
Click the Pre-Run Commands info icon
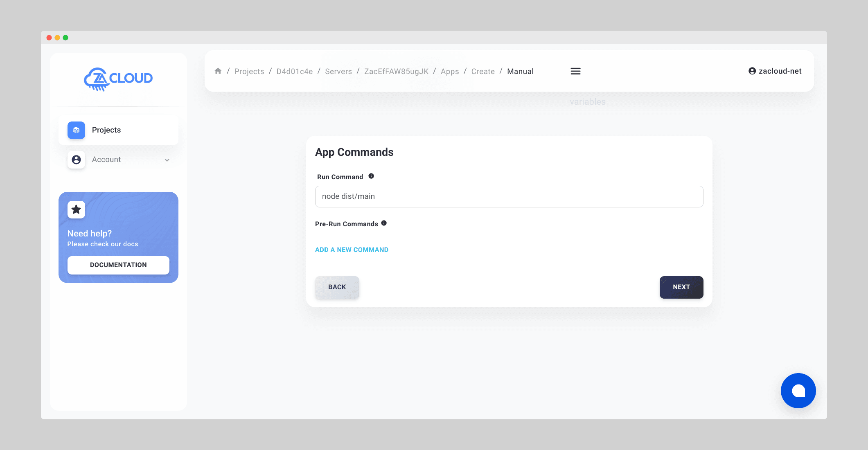pyautogui.click(x=385, y=223)
